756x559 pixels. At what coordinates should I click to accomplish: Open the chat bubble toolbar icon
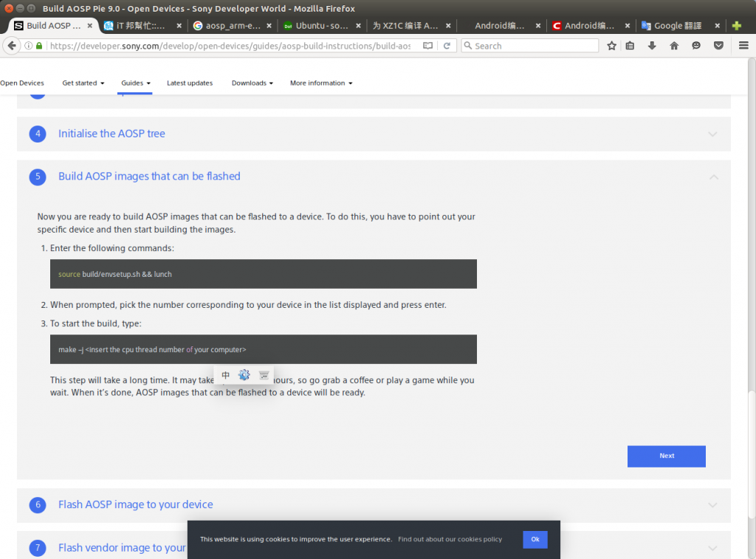pyautogui.click(x=696, y=46)
